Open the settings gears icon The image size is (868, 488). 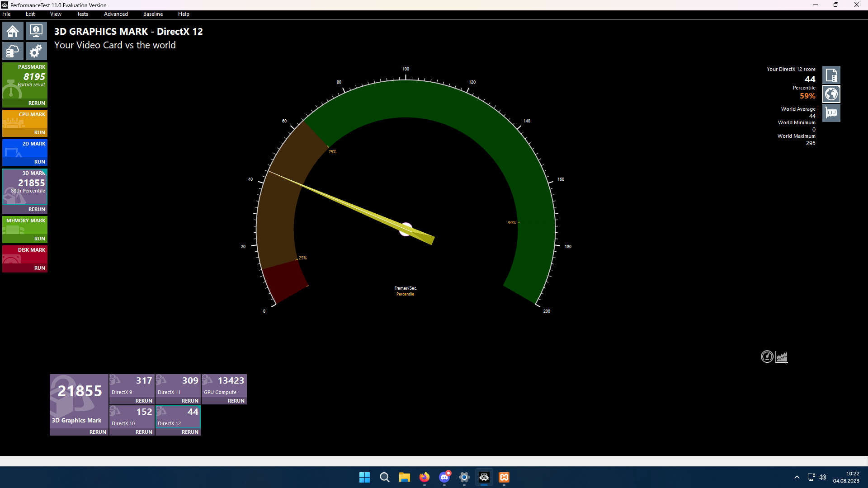[x=36, y=51]
